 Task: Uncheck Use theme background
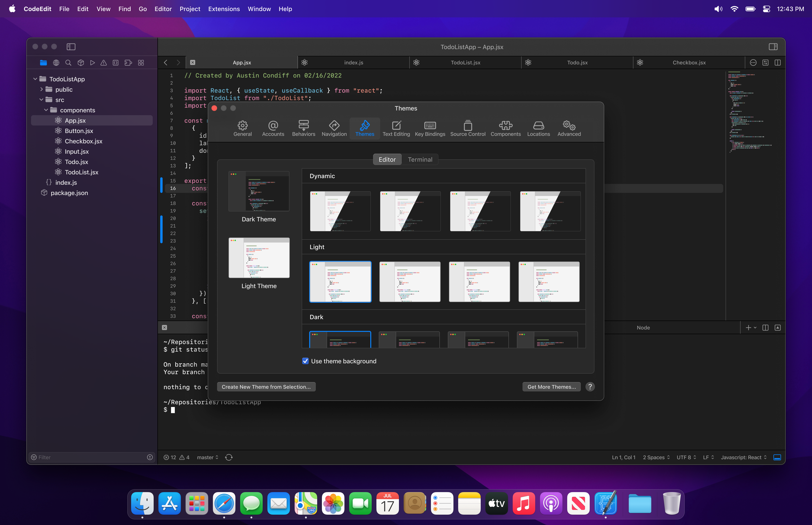305,361
